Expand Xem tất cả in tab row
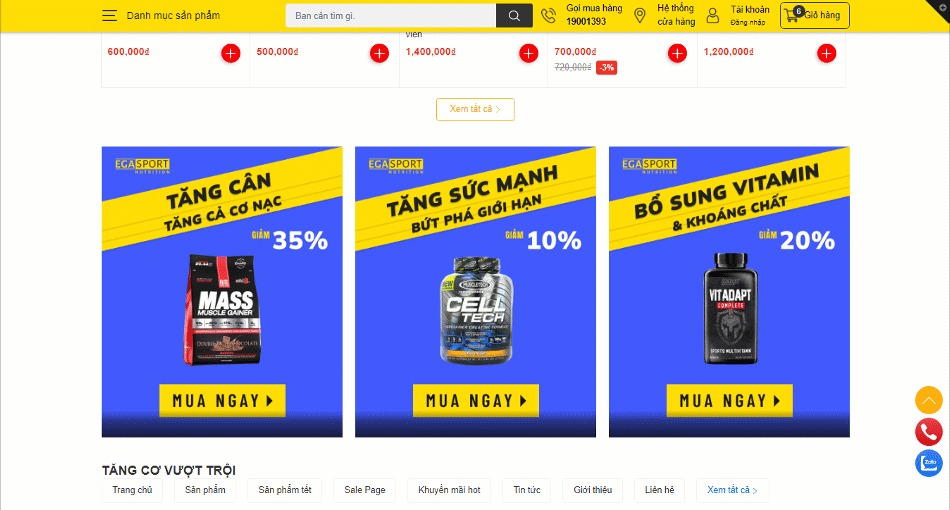950x510 pixels. pos(732,490)
